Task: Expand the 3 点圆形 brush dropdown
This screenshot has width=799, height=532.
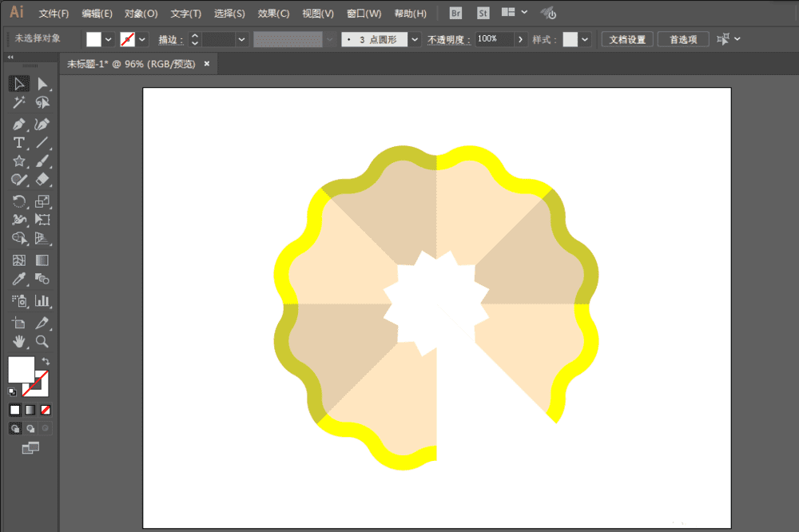Action: tap(415, 39)
